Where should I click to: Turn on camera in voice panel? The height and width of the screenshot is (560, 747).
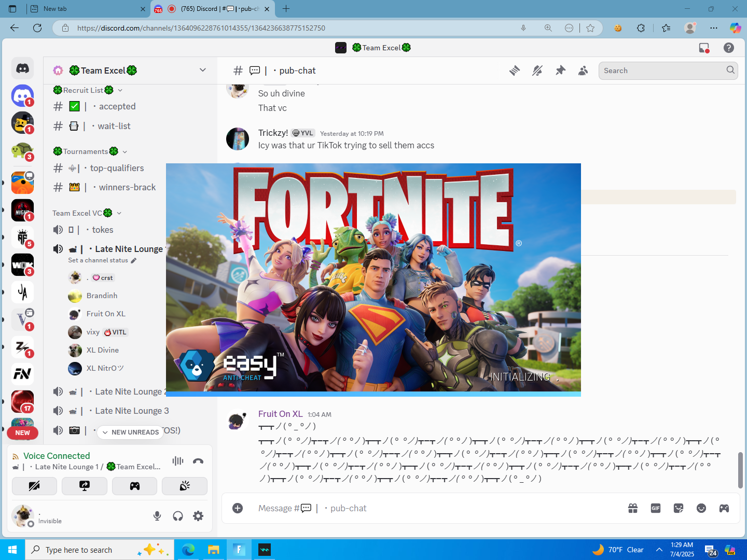(x=34, y=486)
